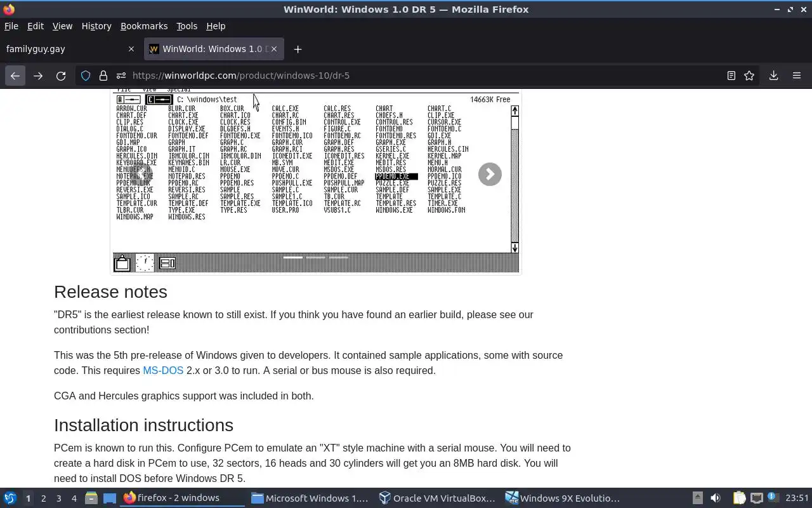This screenshot has width=812, height=508.
Task: Click the firefox - 2 windows taskbar entry
Action: tap(183, 498)
